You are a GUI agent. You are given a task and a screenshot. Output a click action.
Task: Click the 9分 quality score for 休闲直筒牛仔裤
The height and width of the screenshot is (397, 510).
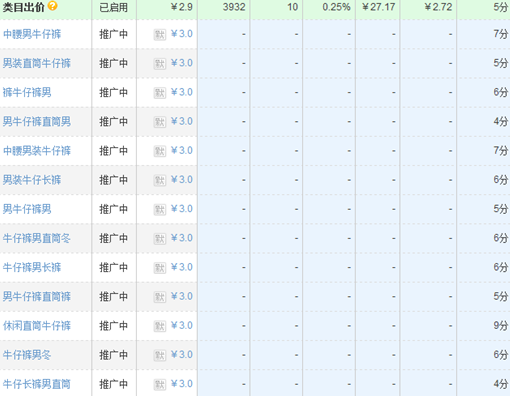[501, 326]
